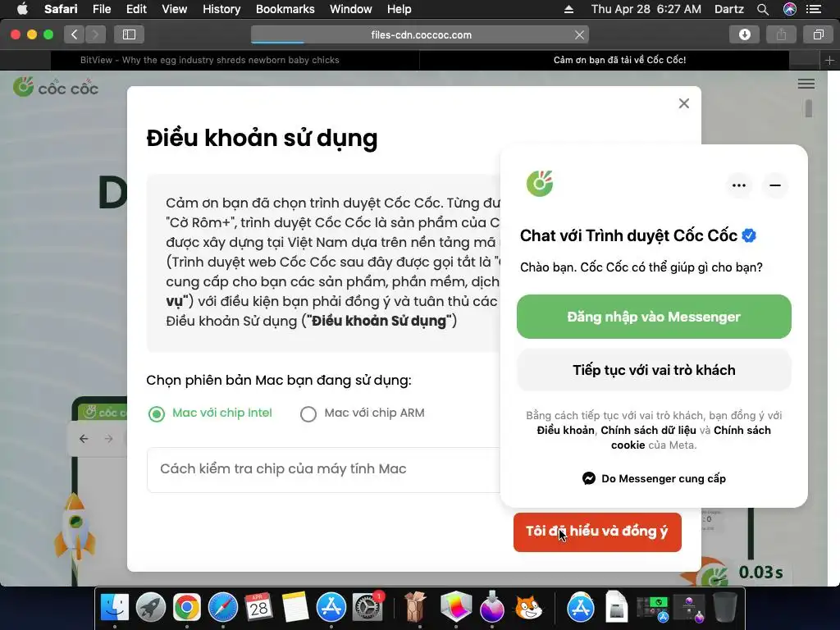
Task: Open the Safari menu in menu bar
Action: [61, 9]
